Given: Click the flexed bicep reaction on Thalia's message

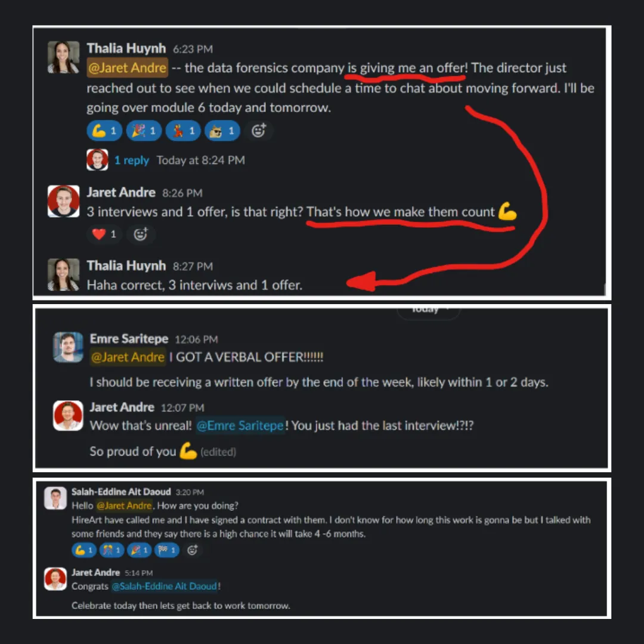Looking at the screenshot, I should click(x=104, y=131).
